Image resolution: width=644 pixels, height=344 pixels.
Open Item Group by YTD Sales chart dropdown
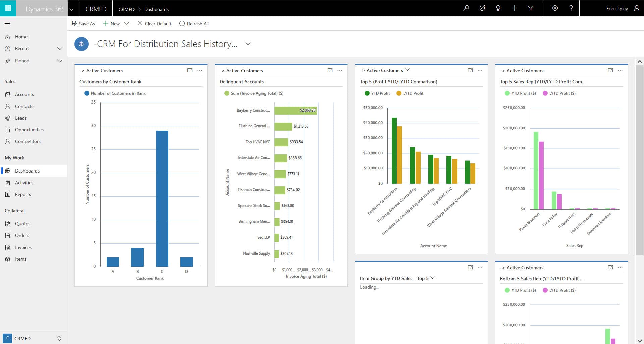[x=433, y=278]
